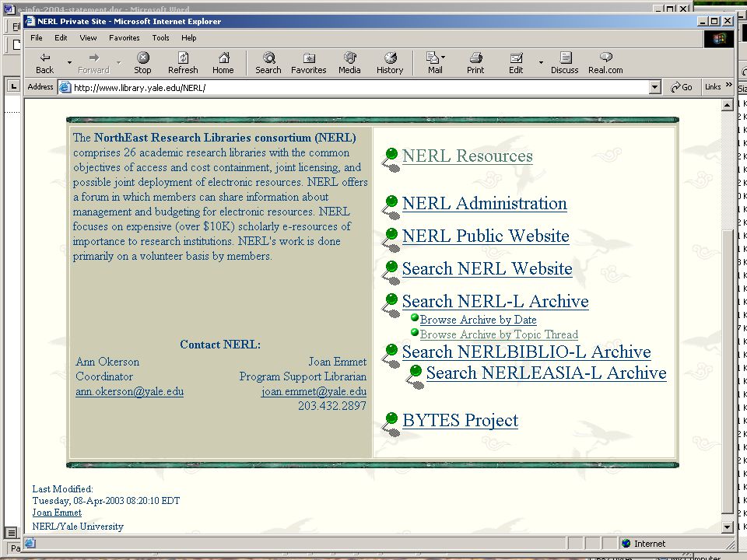Screen dimensions: 747x560
Task: Email joan.emmet@yale.edu
Action: 314,391
